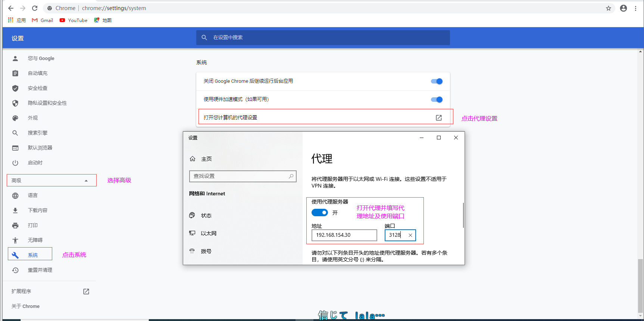Bookmark this page with star icon
The image size is (644, 321).
click(x=609, y=8)
